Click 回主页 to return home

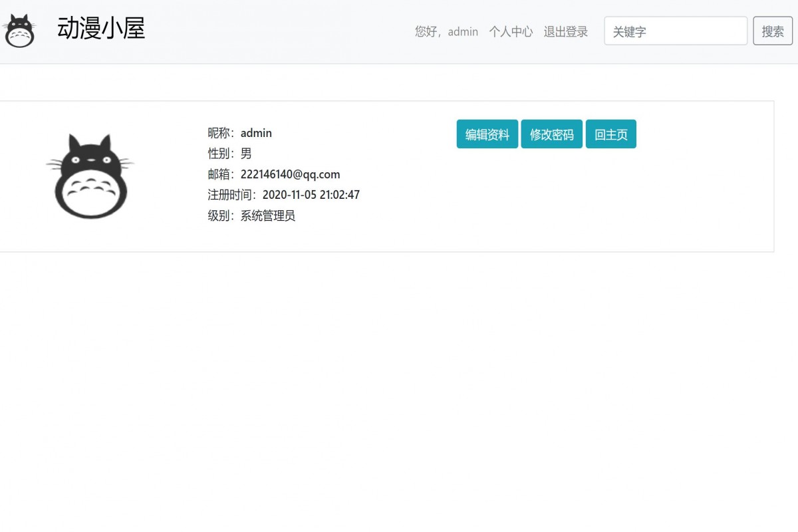[610, 134]
